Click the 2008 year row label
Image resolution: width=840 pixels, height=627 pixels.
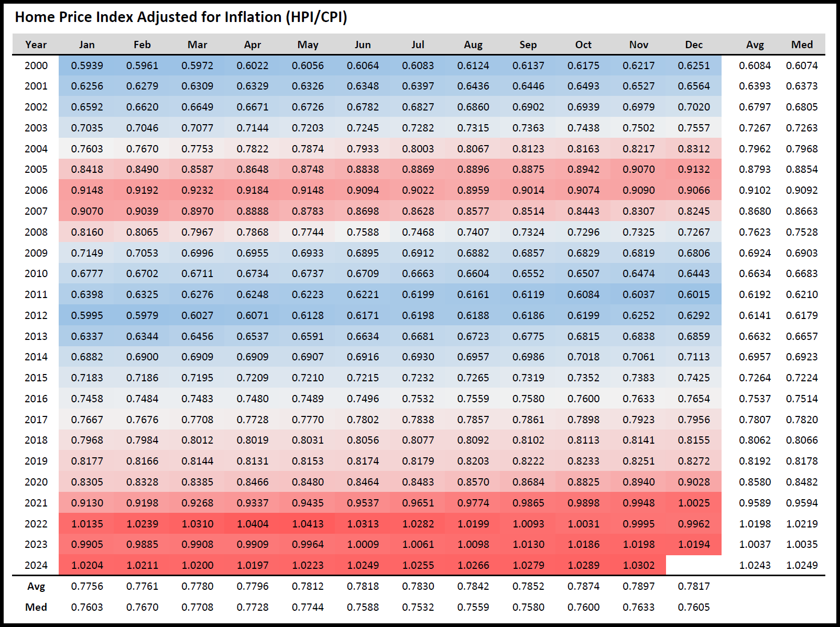pos(36,232)
